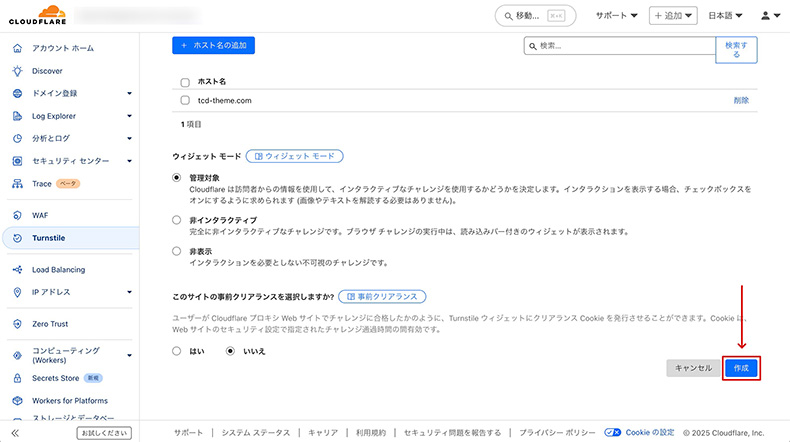This screenshot has width=790, height=442.
Task: Click the 移動... quick search box
Action: point(535,16)
